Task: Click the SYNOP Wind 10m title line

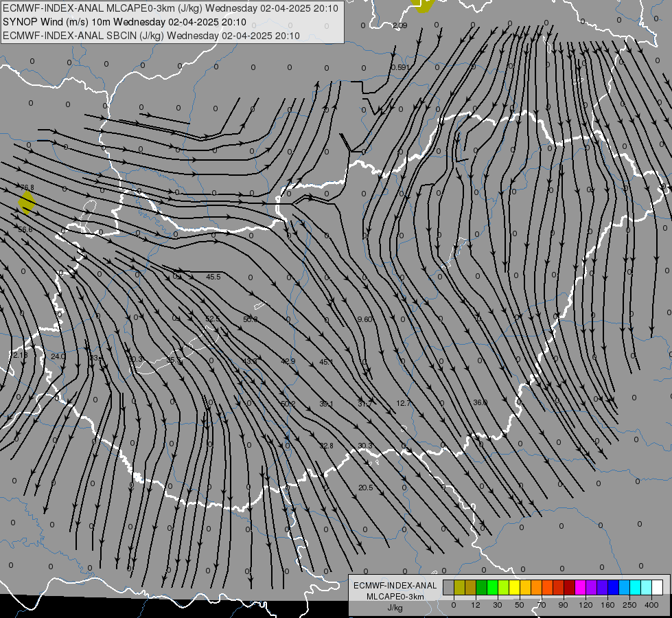Action: (x=124, y=22)
